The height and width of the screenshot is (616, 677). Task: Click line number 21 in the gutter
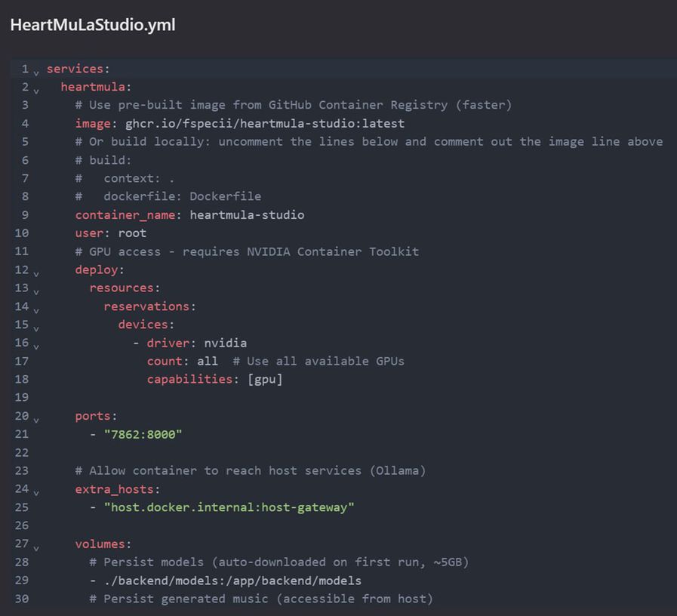(x=21, y=434)
